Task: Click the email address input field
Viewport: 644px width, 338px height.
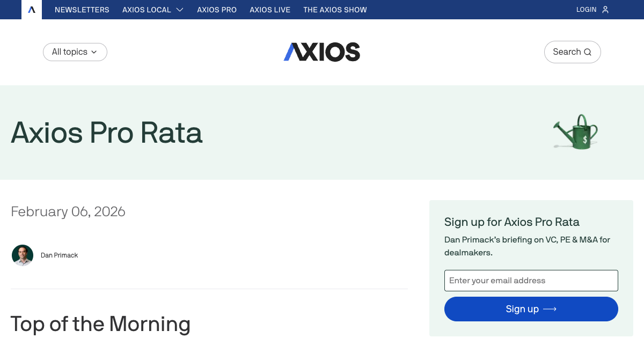Action: pyautogui.click(x=531, y=280)
